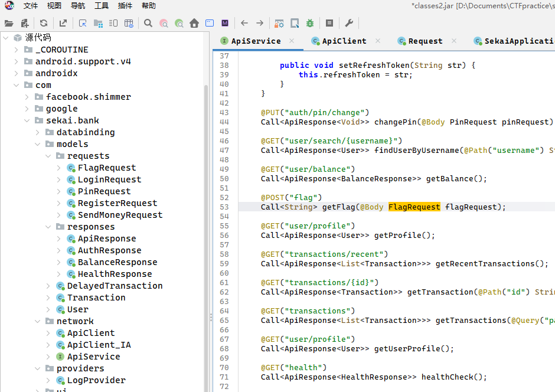
Task: Expand the google package
Action: (27, 109)
